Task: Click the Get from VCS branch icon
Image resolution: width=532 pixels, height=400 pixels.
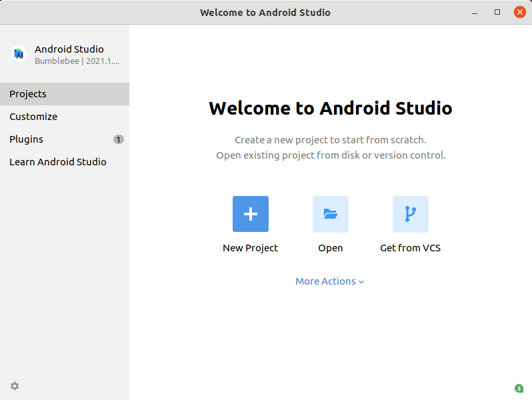Action: coord(410,214)
